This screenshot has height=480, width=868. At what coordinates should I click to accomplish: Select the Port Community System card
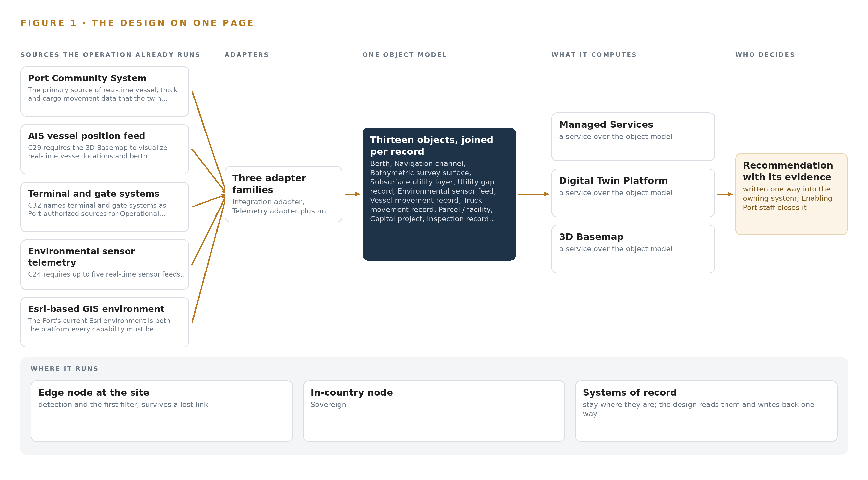105,91
